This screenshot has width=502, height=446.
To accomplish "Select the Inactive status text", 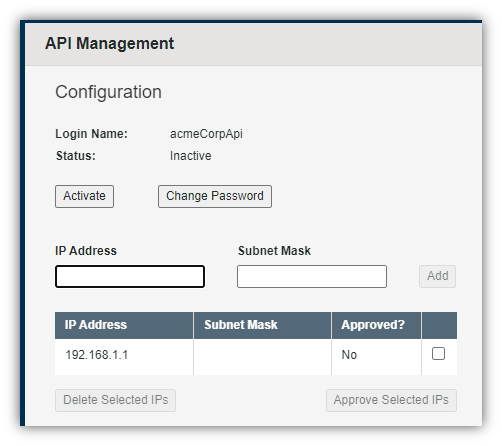I will pyautogui.click(x=191, y=156).
